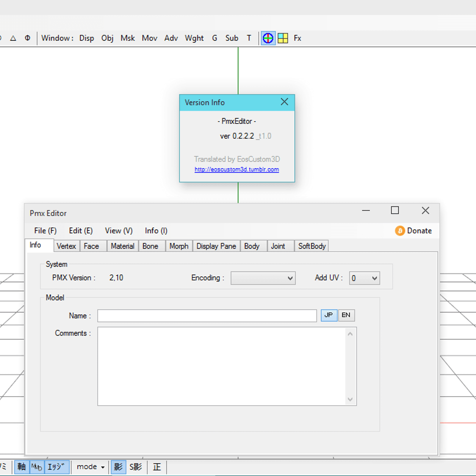Image resolution: width=476 pixels, height=476 pixels.
Task: Open the Obj window
Action: (107, 38)
